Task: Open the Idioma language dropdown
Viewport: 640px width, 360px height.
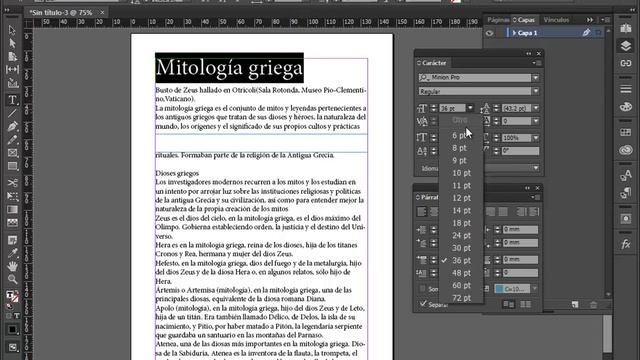Action: point(536,168)
